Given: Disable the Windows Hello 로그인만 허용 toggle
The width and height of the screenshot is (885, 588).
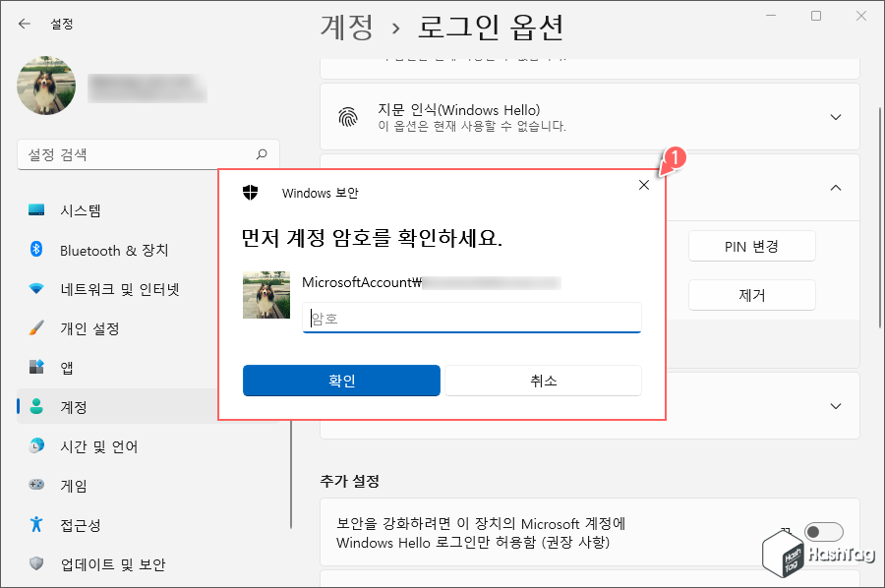Looking at the screenshot, I should (x=825, y=531).
